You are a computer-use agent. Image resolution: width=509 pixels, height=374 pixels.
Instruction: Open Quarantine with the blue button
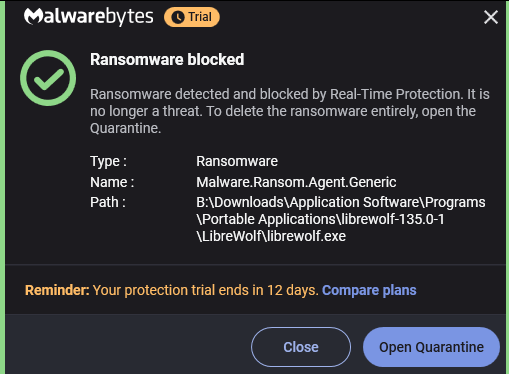[x=431, y=347]
